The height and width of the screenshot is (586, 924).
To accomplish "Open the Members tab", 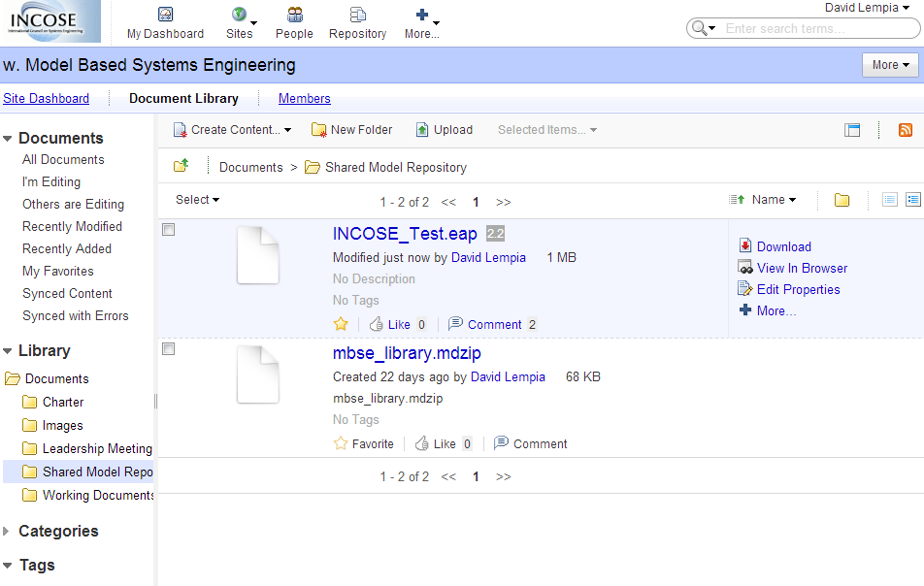I will point(304,98).
